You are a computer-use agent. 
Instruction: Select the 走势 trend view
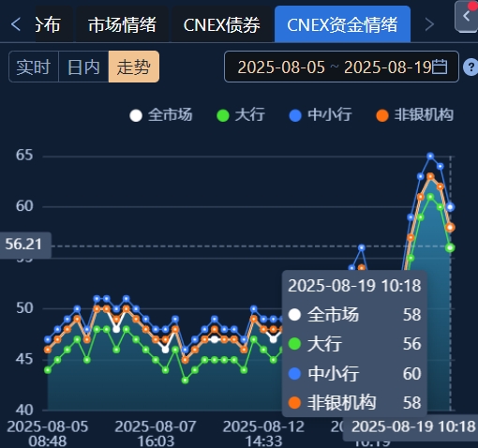click(134, 67)
